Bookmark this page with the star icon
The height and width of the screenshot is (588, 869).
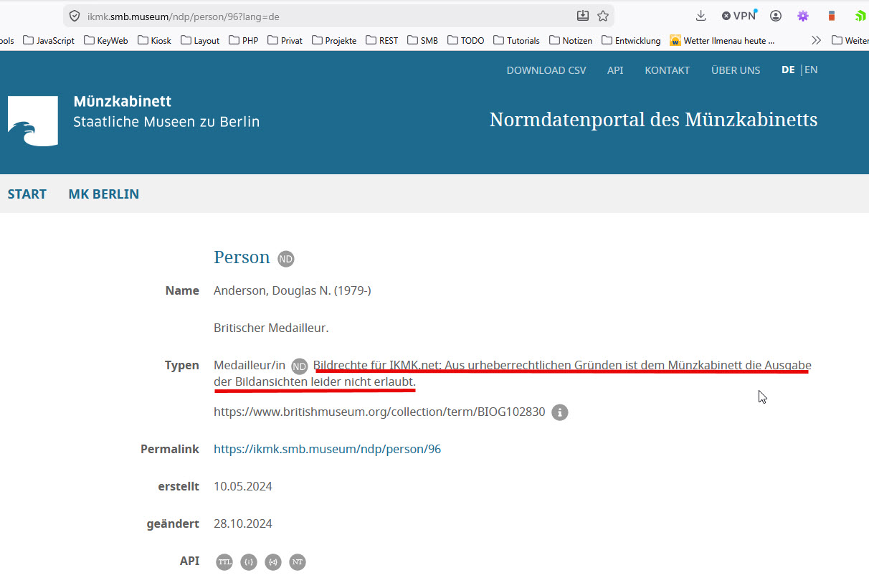603,16
